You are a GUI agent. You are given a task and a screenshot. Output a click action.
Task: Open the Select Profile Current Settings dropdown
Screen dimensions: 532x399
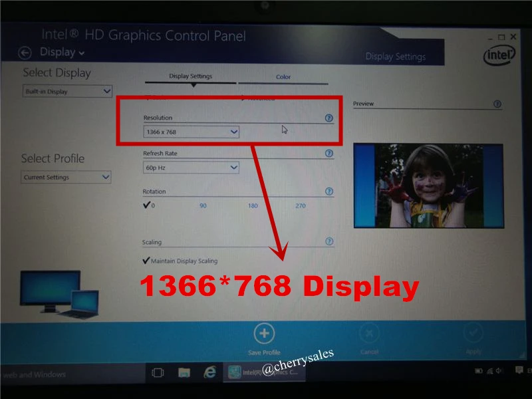tap(66, 177)
